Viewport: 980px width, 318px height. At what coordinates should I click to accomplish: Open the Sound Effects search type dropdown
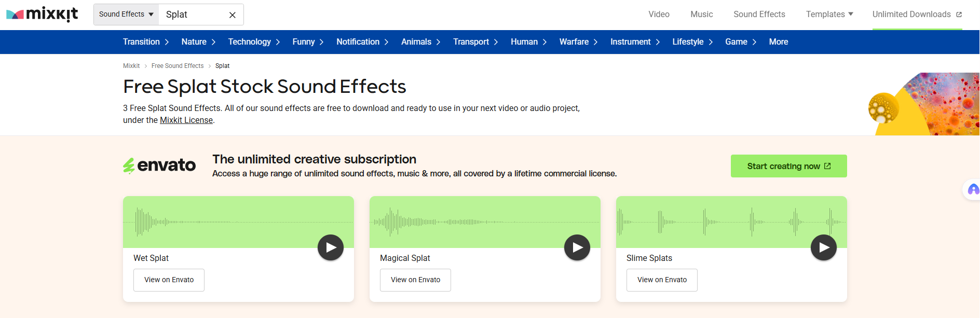pos(126,15)
